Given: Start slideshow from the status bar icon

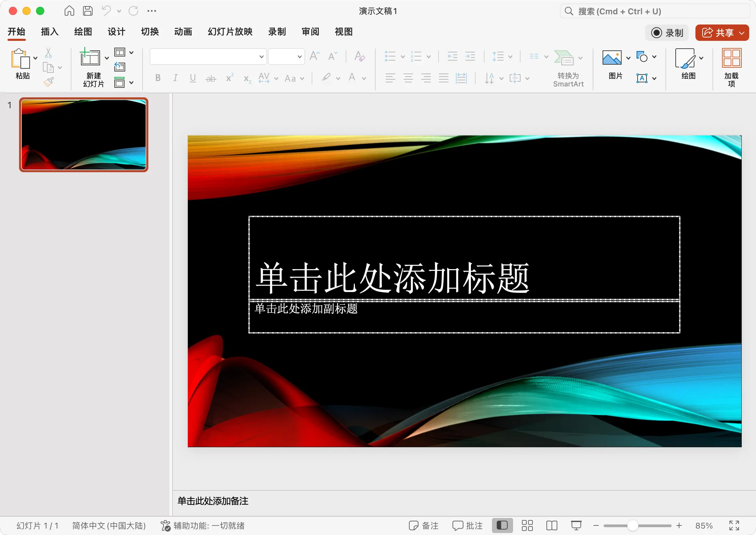Looking at the screenshot, I should tap(576, 525).
